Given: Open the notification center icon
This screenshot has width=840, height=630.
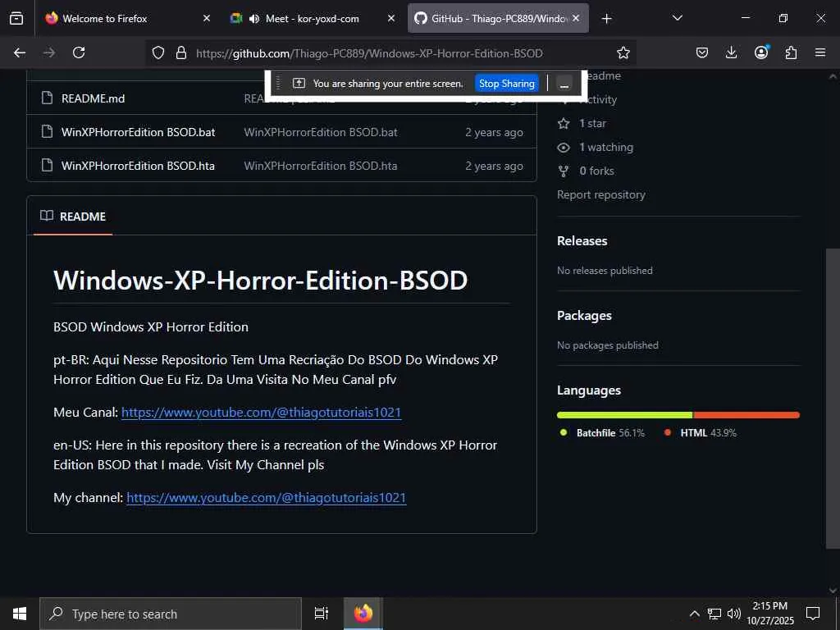Looking at the screenshot, I should pyautogui.click(x=813, y=614).
